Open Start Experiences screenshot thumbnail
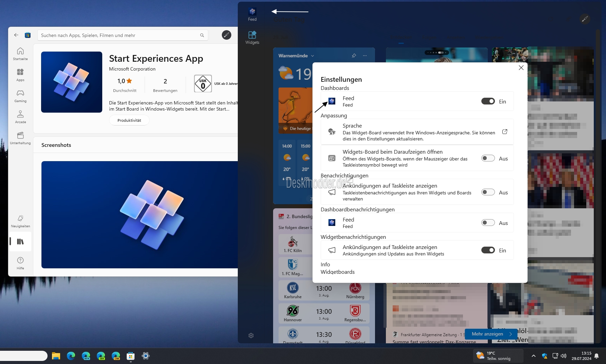 coord(140,215)
